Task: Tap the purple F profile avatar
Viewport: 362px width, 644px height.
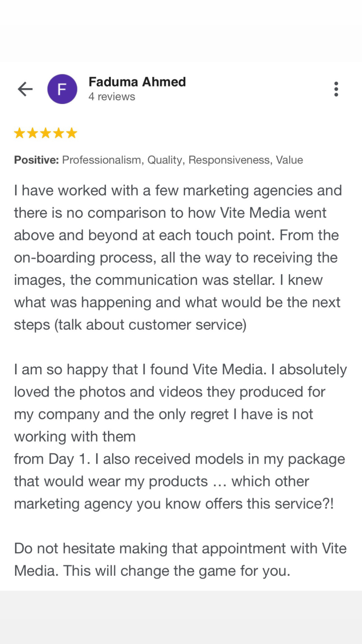Action: coord(62,89)
